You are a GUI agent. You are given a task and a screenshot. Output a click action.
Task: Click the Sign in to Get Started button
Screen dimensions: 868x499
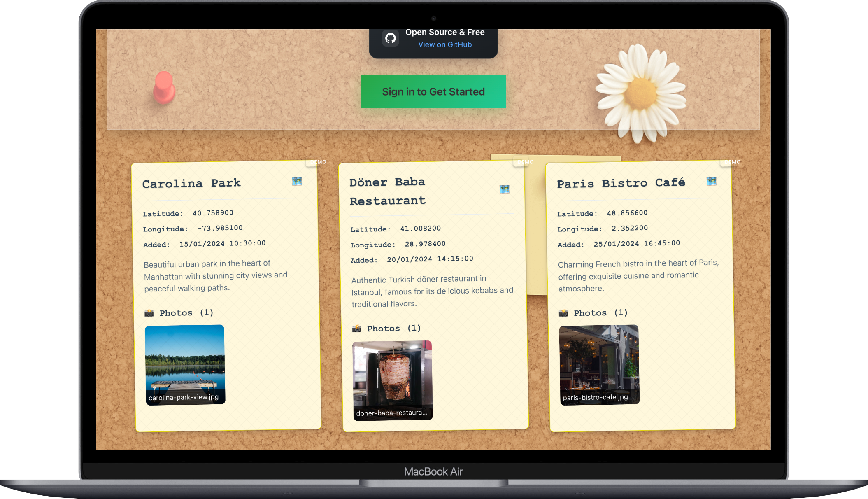click(433, 91)
